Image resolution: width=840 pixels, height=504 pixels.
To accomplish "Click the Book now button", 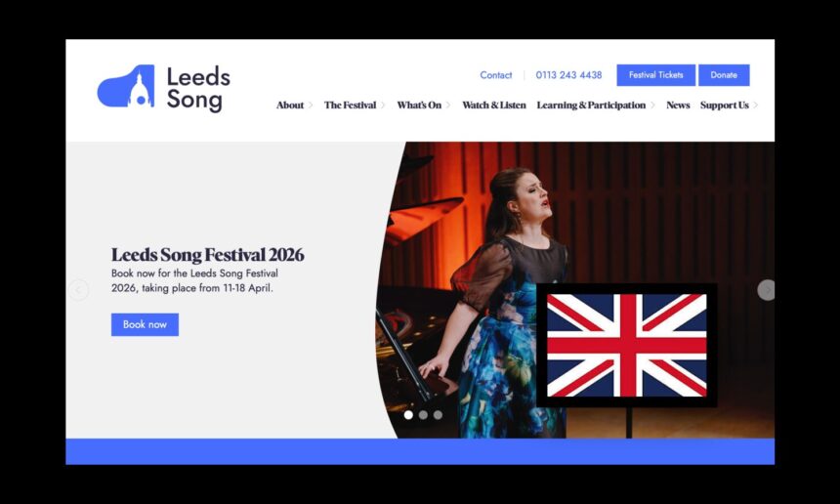I will [x=145, y=324].
